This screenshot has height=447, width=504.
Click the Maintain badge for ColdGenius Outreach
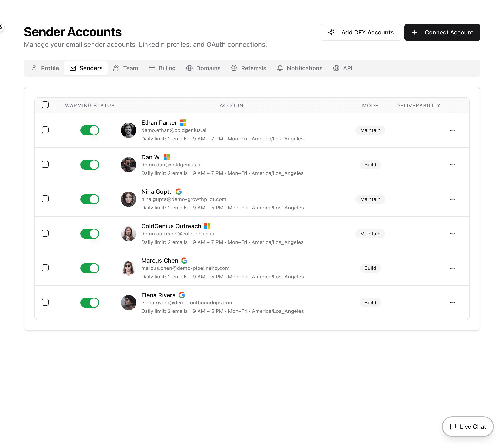tap(370, 234)
